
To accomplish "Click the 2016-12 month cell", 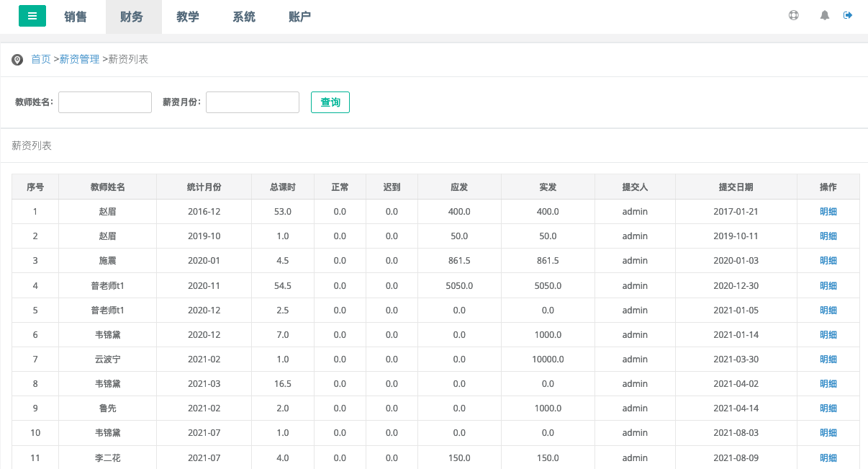I will tap(204, 212).
